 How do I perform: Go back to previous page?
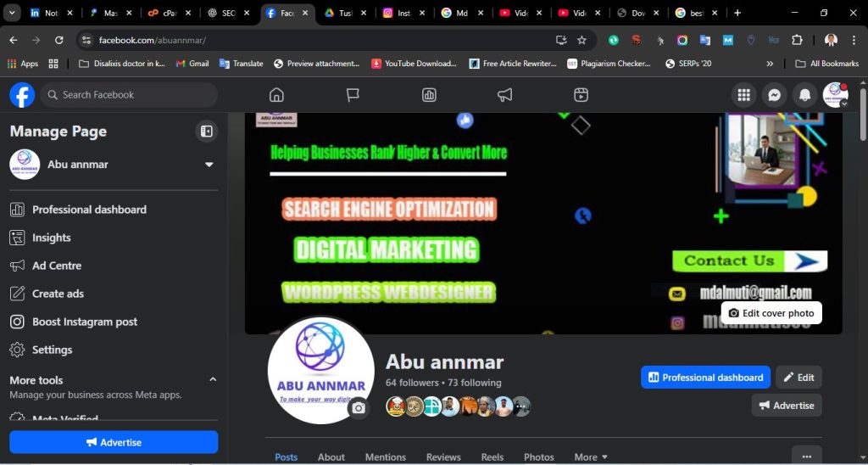click(x=14, y=40)
